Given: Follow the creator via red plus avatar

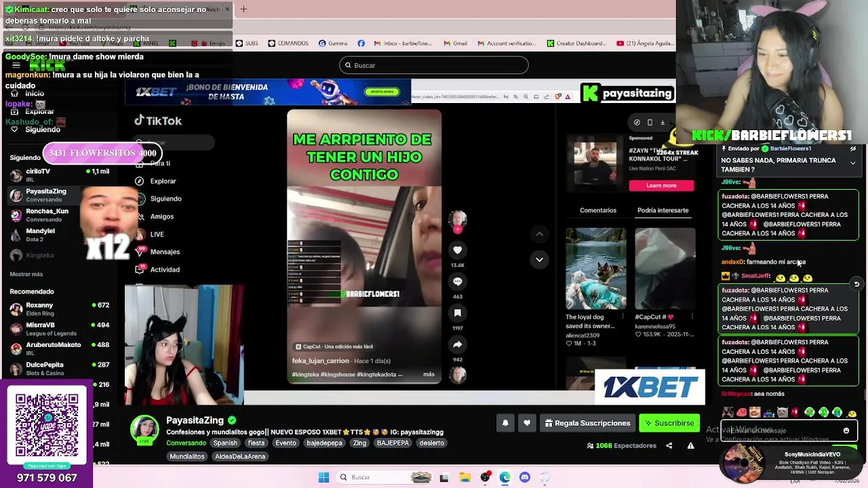Looking at the screenshot, I should pyautogui.click(x=458, y=230).
